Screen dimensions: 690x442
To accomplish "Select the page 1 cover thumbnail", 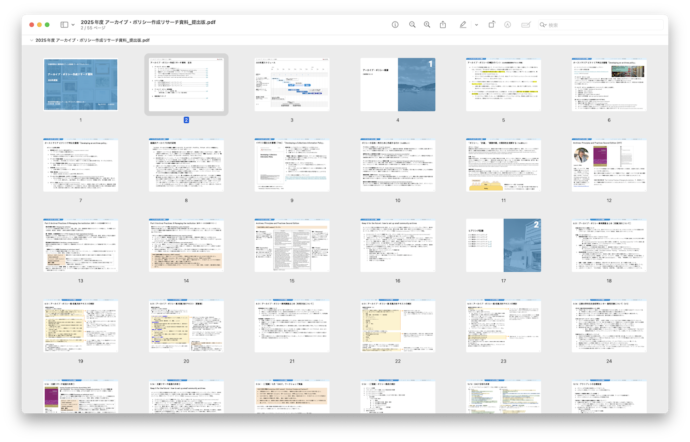I will (x=80, y=85).
